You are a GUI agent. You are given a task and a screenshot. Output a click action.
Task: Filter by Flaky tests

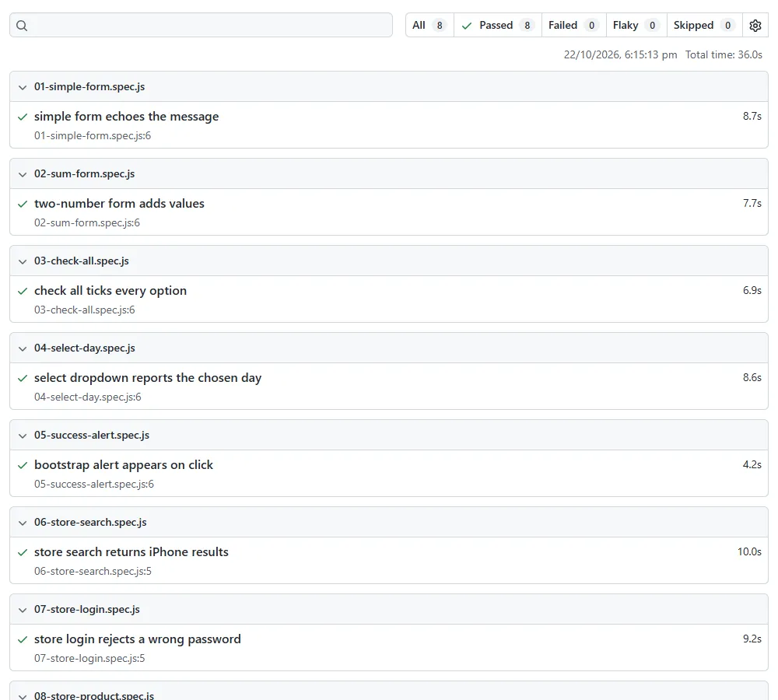click(x=636, y=26)
